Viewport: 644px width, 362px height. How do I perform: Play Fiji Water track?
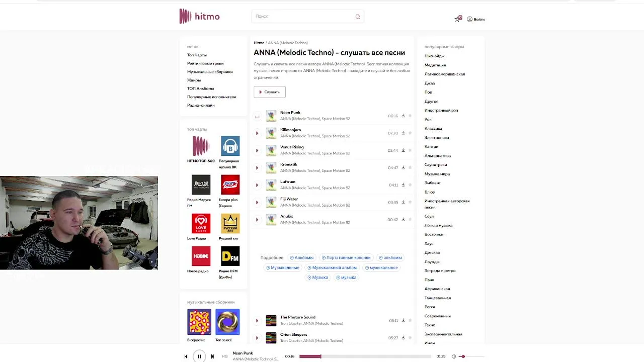pyautogui.click(x=257, y=202)
